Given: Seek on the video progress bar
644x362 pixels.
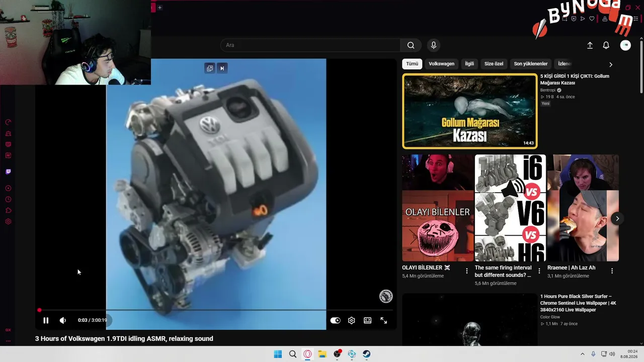Looking at the screenshot, I should click(x=216, y=310).
